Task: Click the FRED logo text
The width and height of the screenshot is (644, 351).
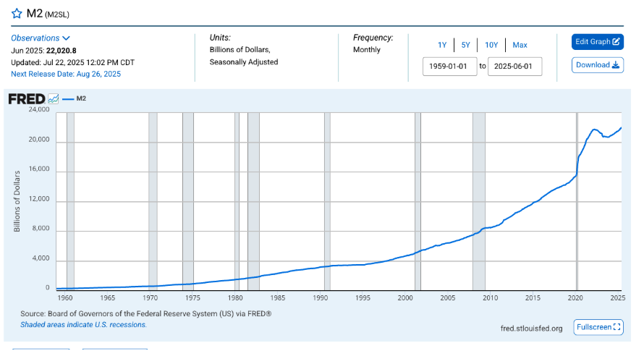Action: [x=27, y=99]
